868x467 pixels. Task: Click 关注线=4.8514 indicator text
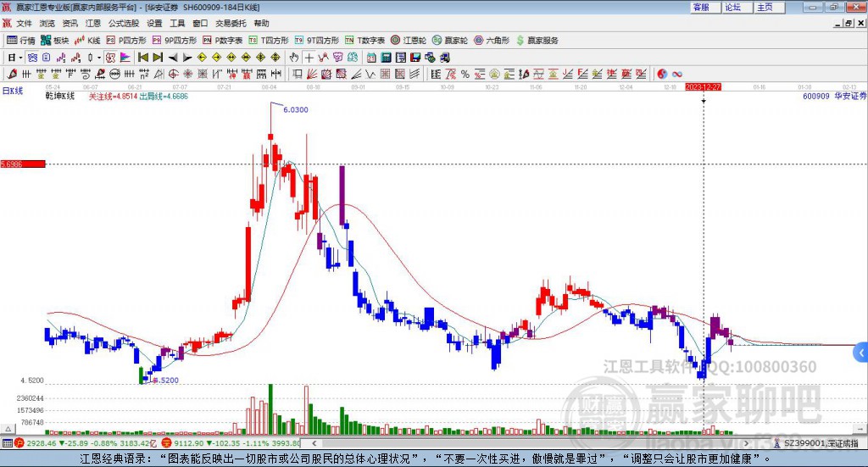[x=113, y=97]
